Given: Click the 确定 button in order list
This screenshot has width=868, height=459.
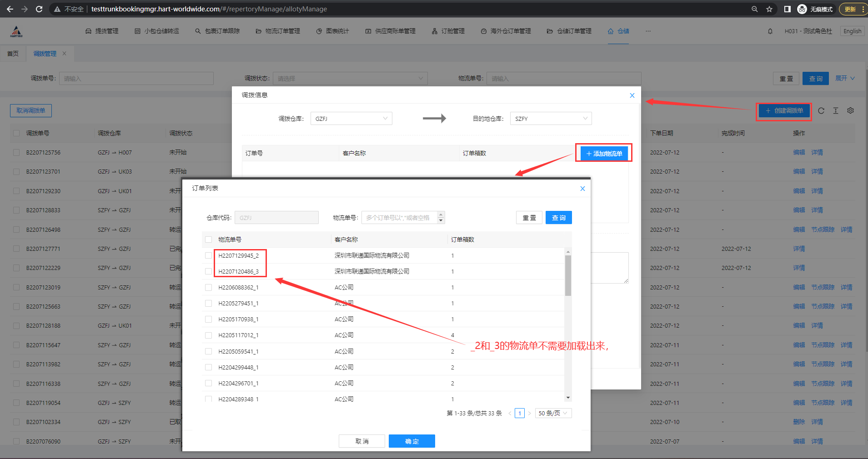Looking at the screenshot, I should [411, 441].
